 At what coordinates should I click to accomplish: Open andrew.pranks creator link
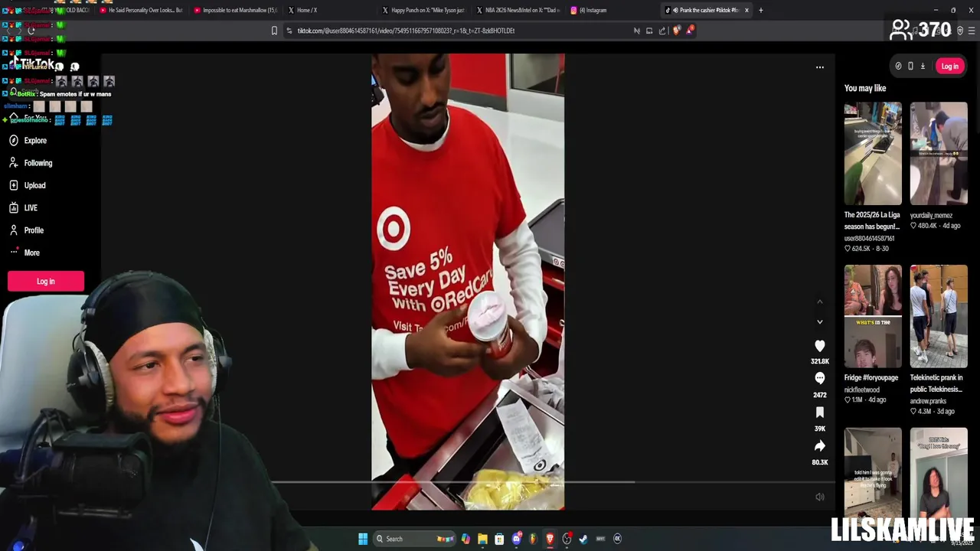[928, 401]
